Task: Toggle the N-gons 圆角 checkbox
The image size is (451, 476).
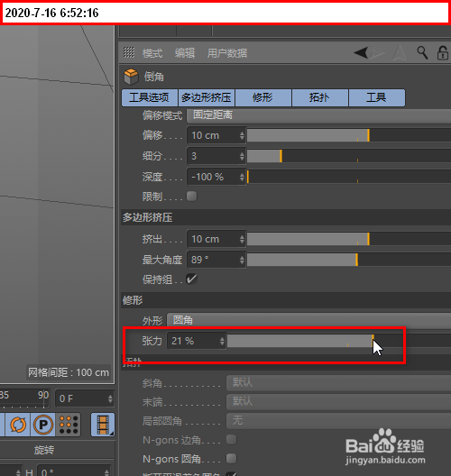Action: (232, 458)
